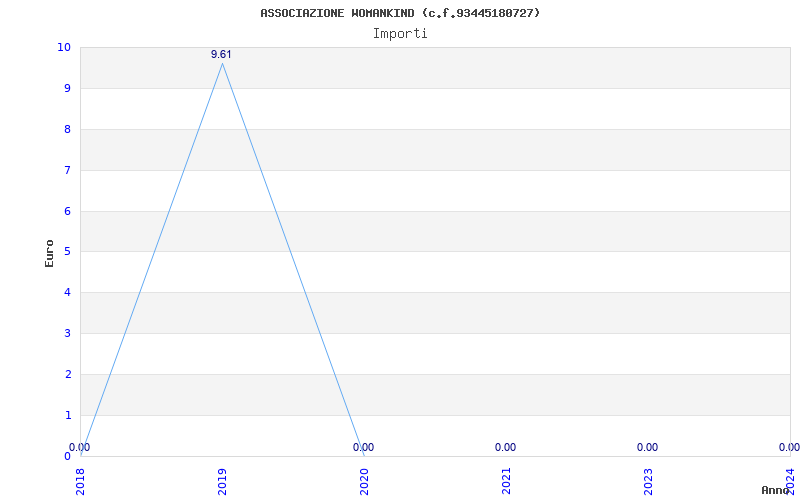This screenshot has height=500, width=800.
Task: Select year 2018 on the x-axis
Action: click(81, 481)
